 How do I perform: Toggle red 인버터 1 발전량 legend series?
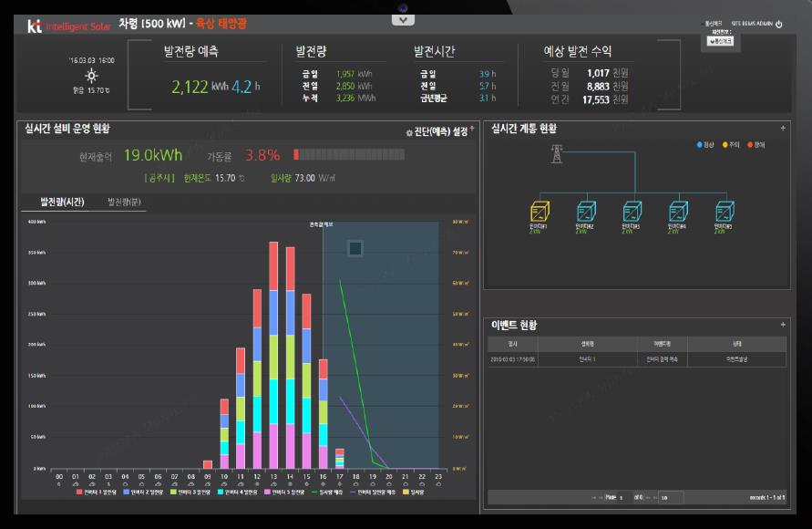tap(97, 492)
